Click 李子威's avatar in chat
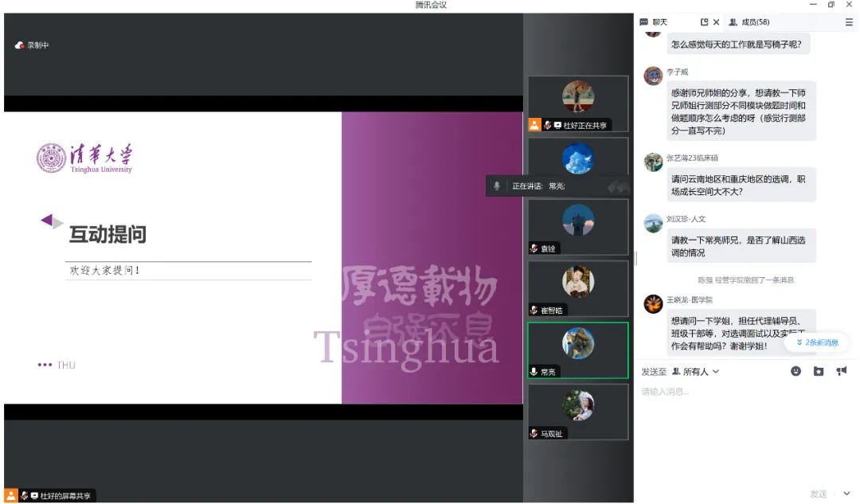Image resolution: width=860 pixels, height=504 pixels. coord(653,76)
